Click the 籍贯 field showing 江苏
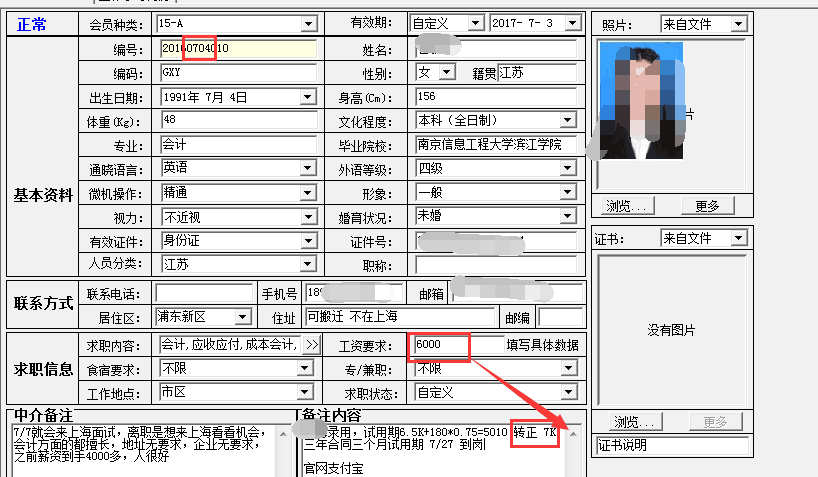The height and width of the screenshot is (477, 818). tap(537, 73)
